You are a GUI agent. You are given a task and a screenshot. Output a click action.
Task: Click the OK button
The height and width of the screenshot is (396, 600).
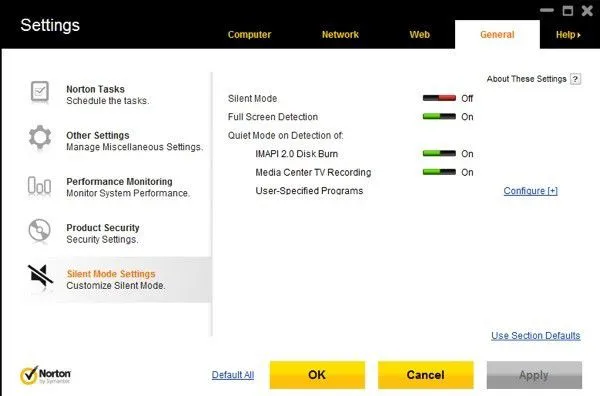click(x=317, y=375)
